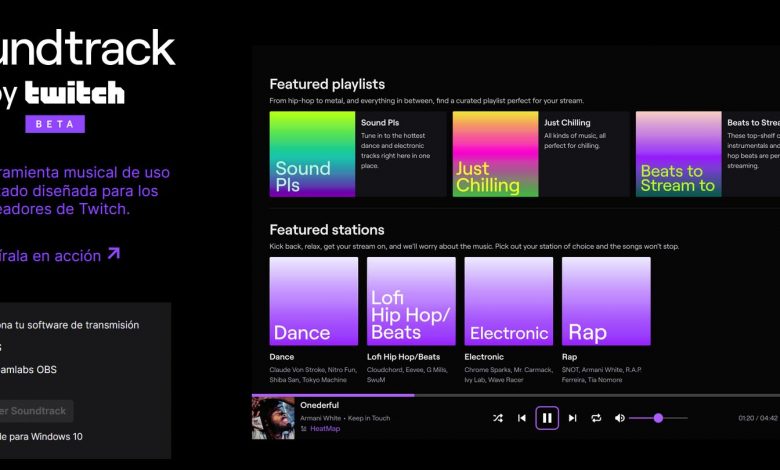Open the Onederful album artwork thumbnail

pos(273,418)
